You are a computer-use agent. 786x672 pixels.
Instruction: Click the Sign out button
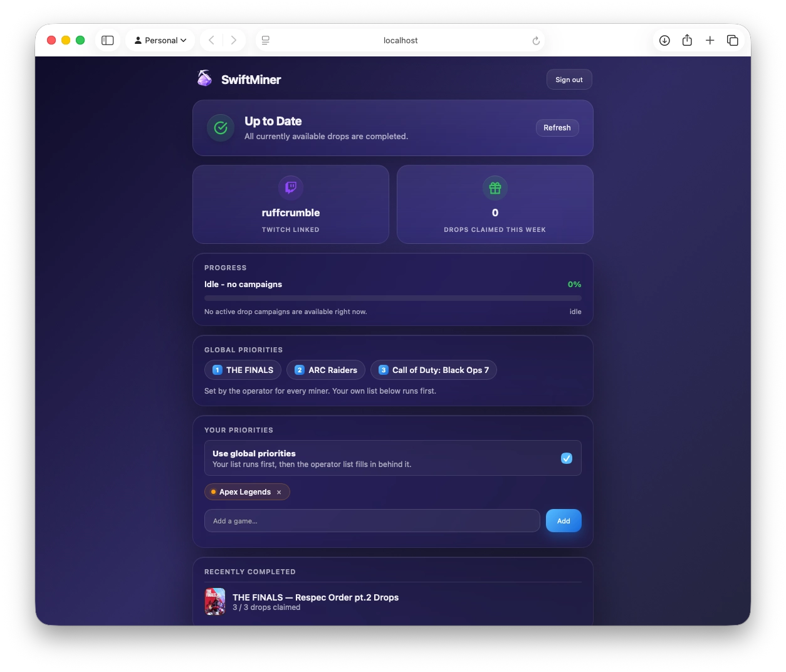569,80
